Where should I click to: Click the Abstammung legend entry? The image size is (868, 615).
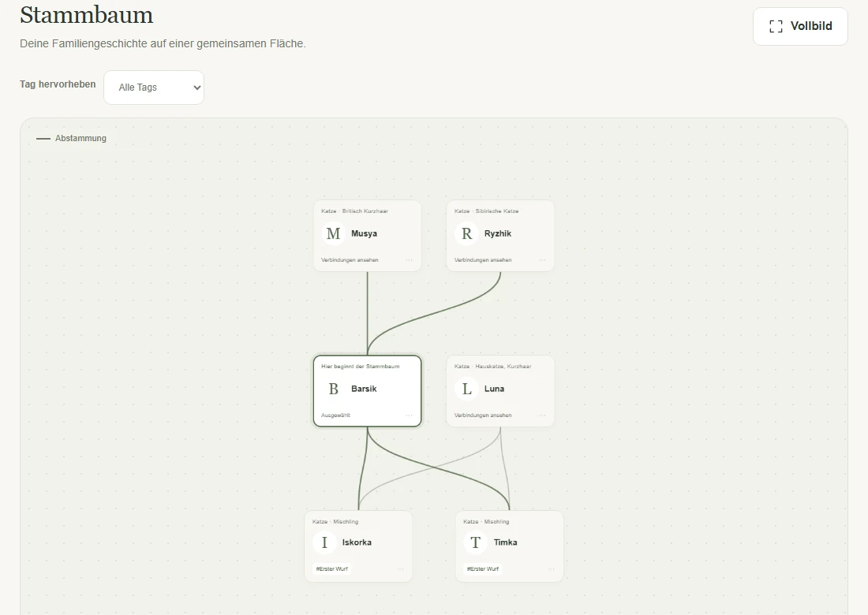(71, 138)
